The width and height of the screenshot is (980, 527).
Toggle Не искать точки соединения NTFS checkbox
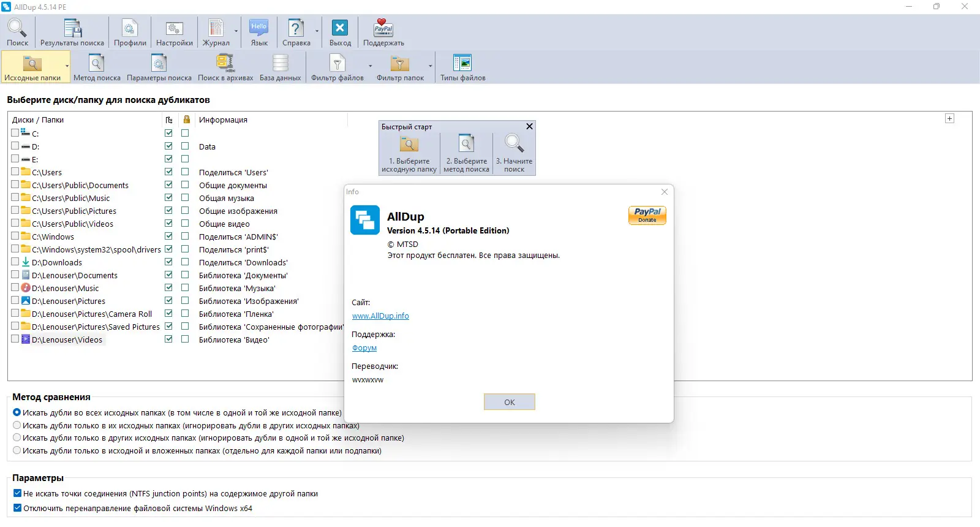[x=17, y=493]
